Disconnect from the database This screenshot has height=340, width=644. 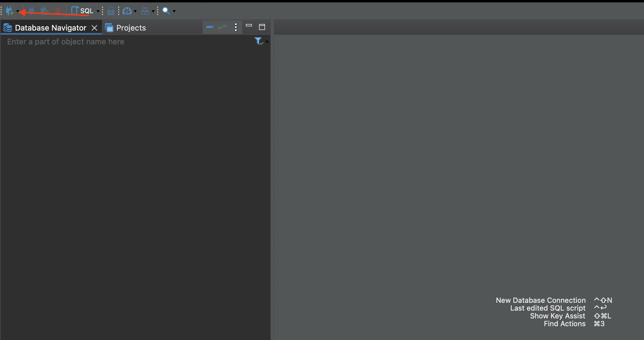57,11
